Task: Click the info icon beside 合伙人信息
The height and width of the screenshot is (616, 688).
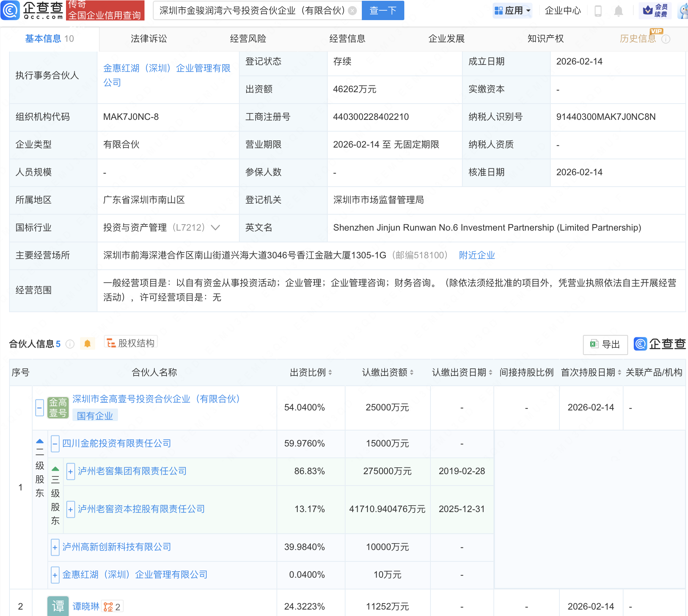Action: point(70,344)
